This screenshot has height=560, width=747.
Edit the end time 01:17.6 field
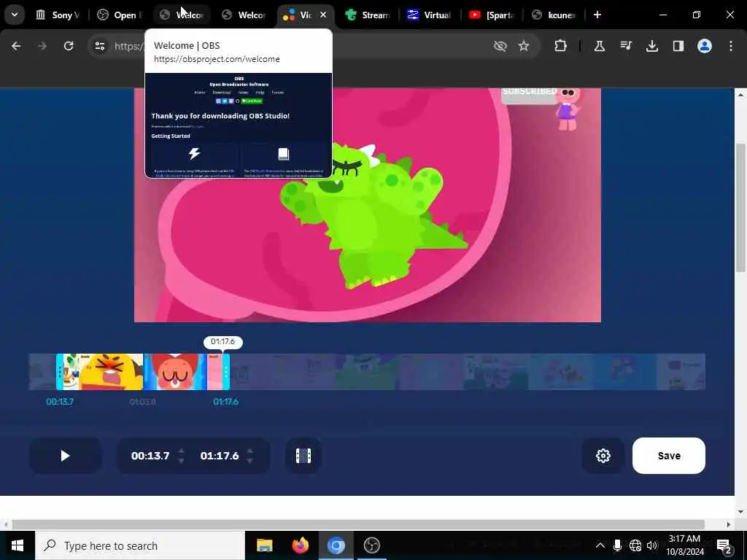tap(219, 456)
